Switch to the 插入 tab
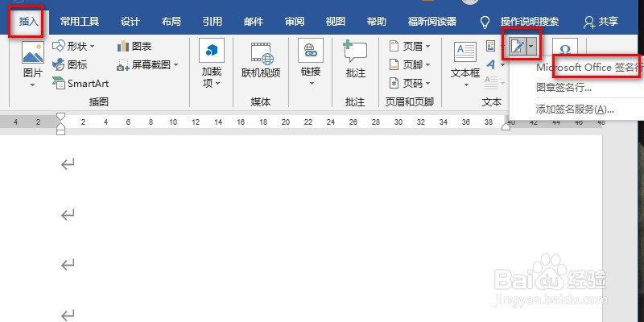644x322 pixels. coord(29,22)
